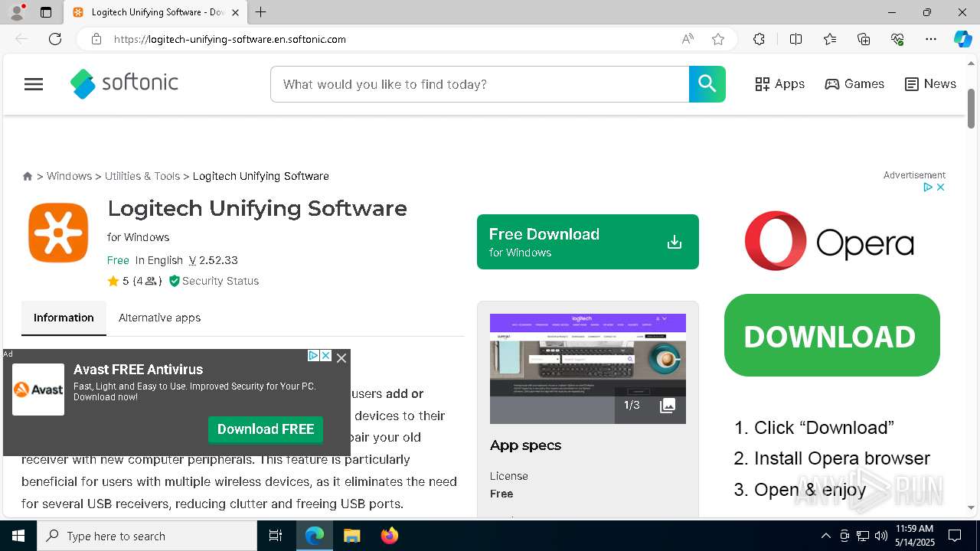This screenshot has width=980, height=551.
Task: Open the volume control
Action: [x=880, y=536]
